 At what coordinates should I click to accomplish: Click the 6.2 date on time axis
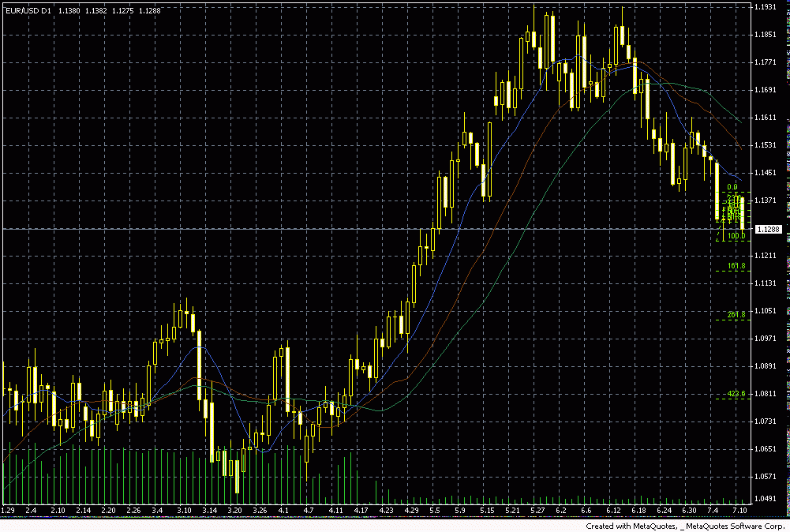[561, 511]
